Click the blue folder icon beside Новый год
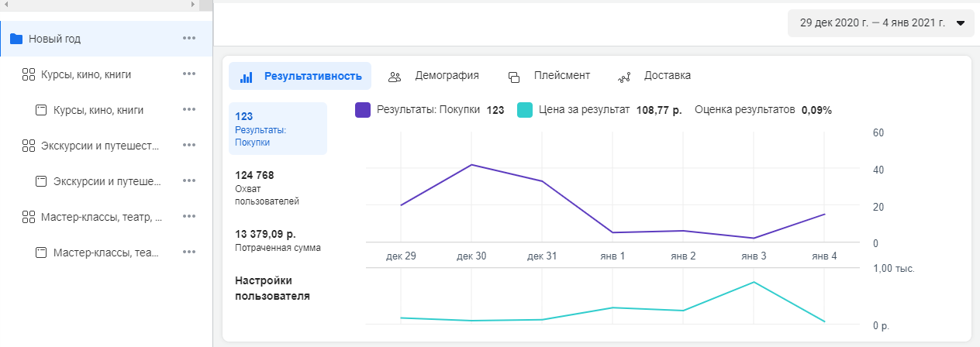The height and width of the screenshot is (347, 980). (16, 39)
